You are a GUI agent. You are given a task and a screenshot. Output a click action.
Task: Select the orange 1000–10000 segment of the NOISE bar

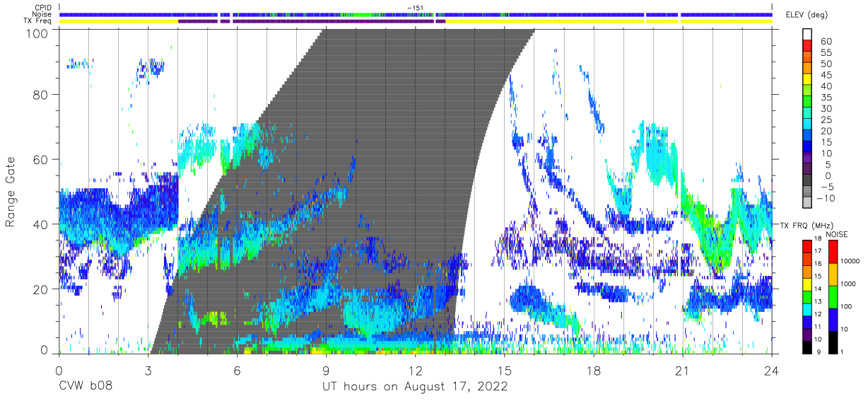[833, 274]
